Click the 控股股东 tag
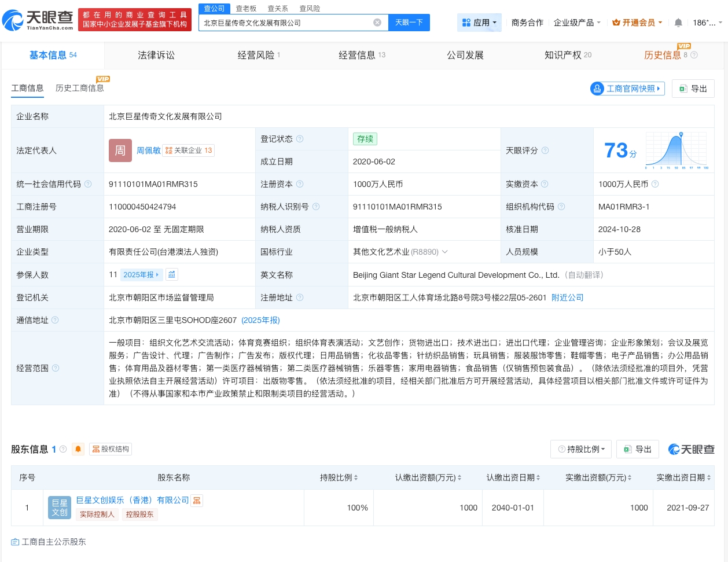Image resolution: width=728 pixels, height=562 pixels. click(x=140, y=514)
